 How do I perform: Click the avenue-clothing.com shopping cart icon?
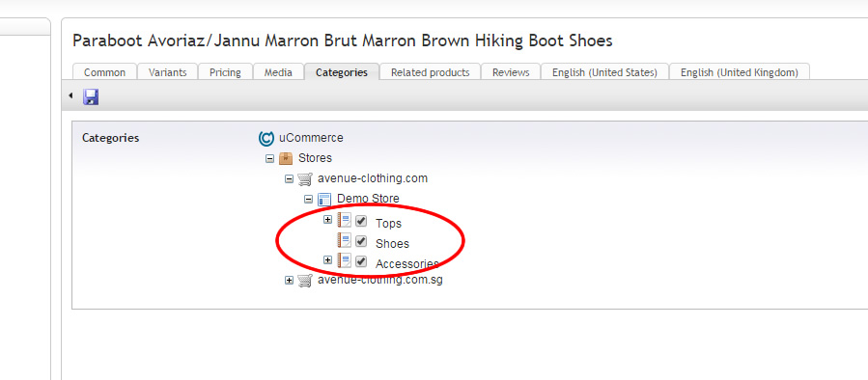click(305, 178)
